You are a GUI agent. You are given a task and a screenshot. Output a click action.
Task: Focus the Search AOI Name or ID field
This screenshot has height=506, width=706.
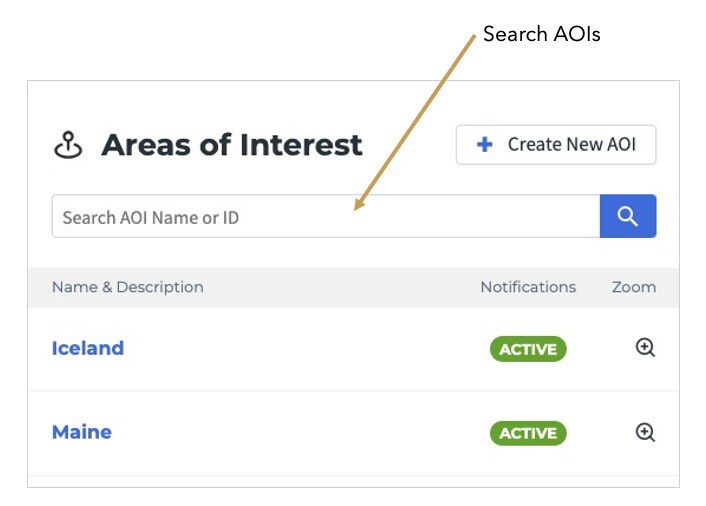coord(326,216)
